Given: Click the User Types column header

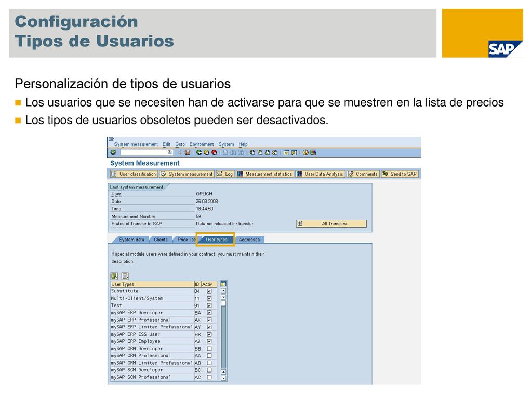Looking at the screenshot, I should 152,284.
